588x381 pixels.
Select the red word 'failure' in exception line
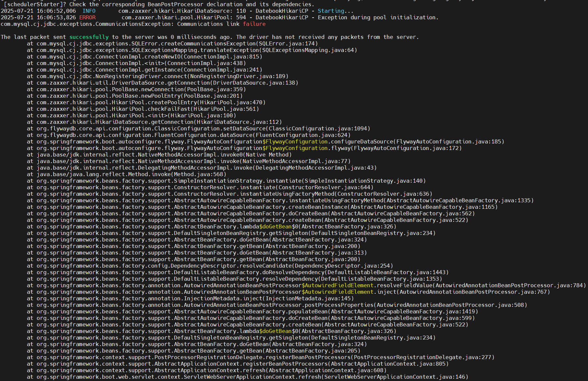(x=254, y=24)
